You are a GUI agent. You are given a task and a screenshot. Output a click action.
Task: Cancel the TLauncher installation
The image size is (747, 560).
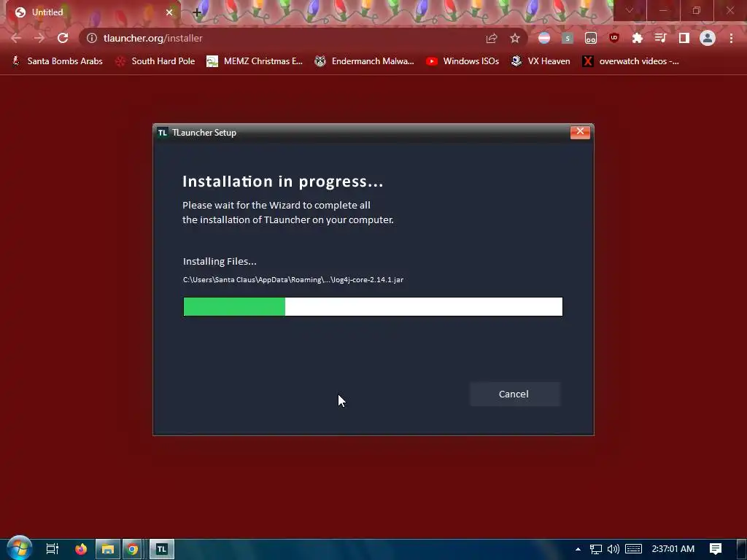(514, 394)
